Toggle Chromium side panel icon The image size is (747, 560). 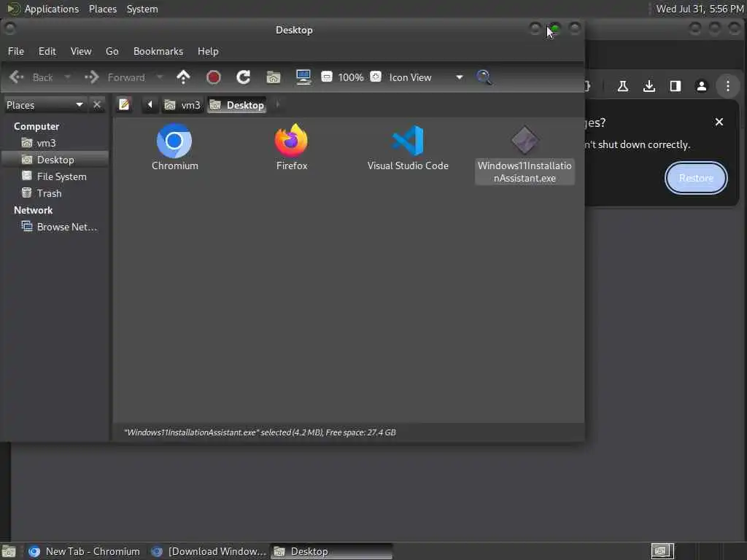click(675, 86)
